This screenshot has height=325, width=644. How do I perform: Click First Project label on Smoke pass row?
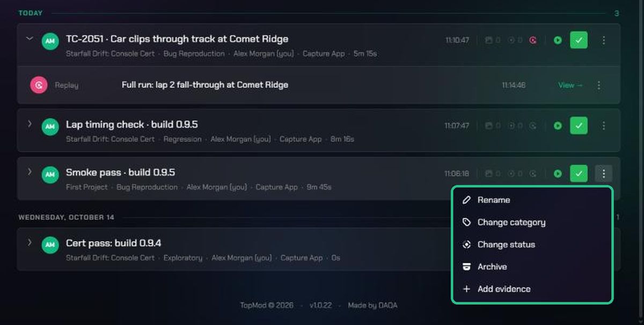87,187
